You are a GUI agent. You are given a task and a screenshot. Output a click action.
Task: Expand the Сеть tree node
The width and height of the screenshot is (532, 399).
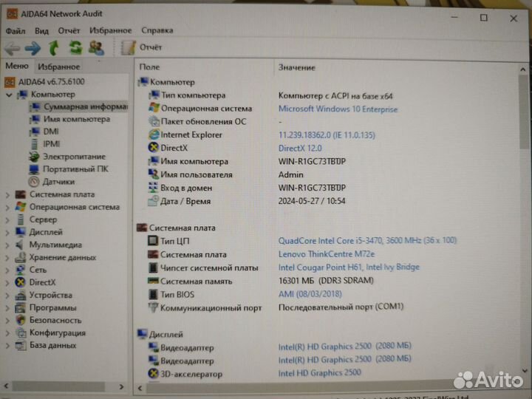tap(7, 270)
